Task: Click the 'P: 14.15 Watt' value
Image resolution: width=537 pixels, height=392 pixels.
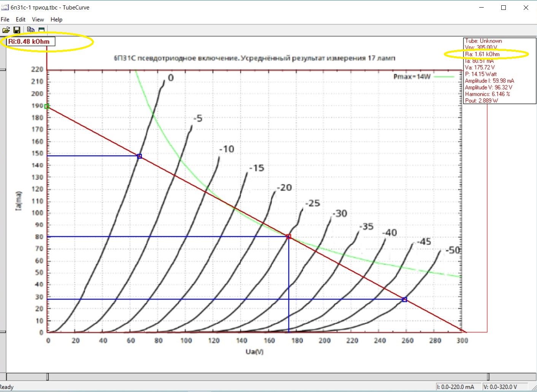Action: coord(481,74)
